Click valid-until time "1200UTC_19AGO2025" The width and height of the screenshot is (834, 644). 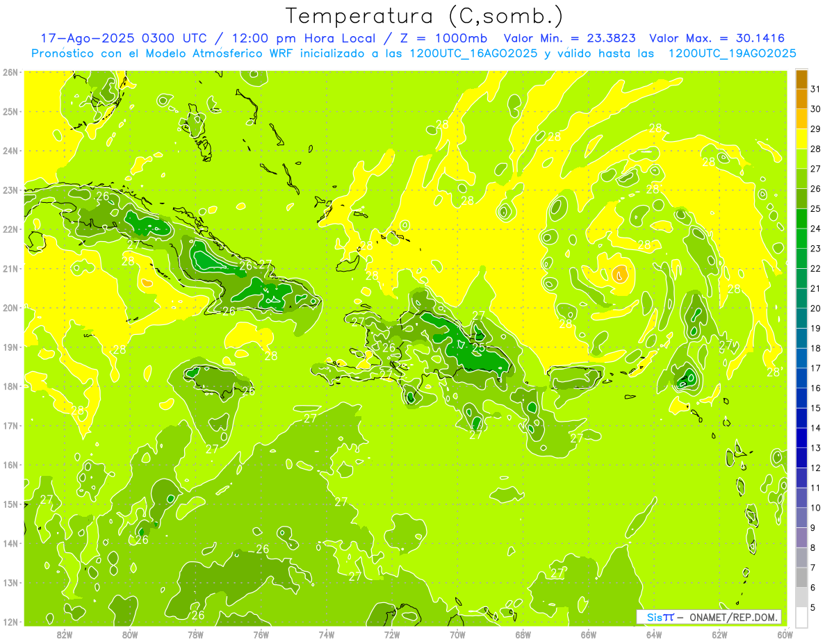tap(733, 53)
